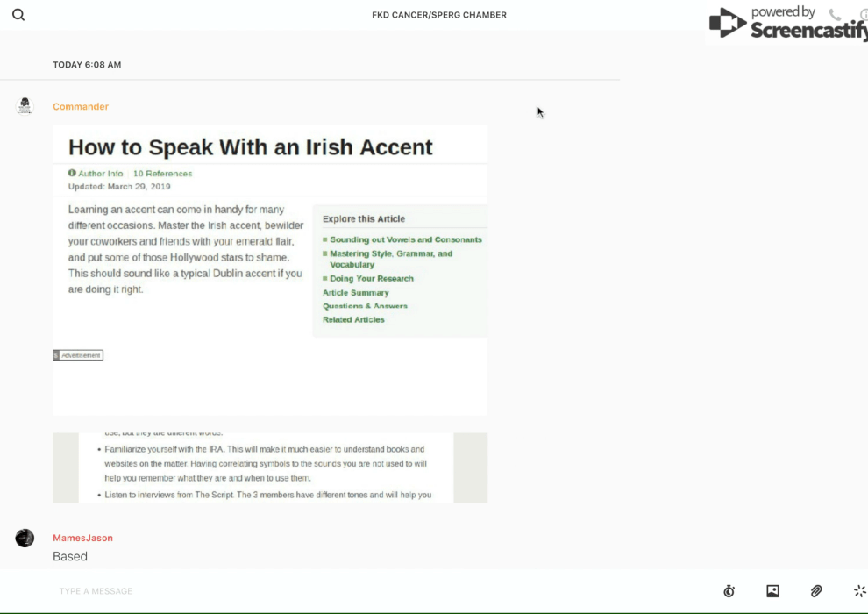The width and height of the screenshot is (868, 614).
Task: Open the conversation info icon
Action: tap(864, 15)
